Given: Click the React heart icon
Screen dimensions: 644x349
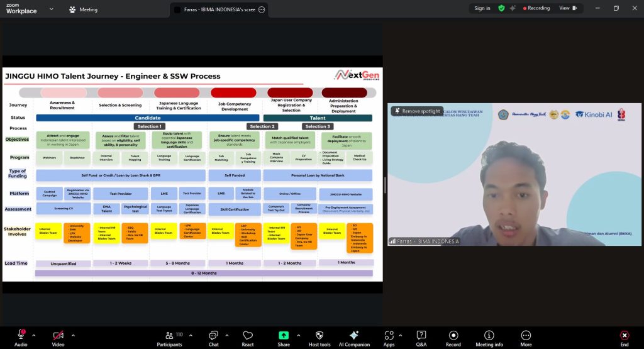Looking at the screenshot, I should 248,335.
